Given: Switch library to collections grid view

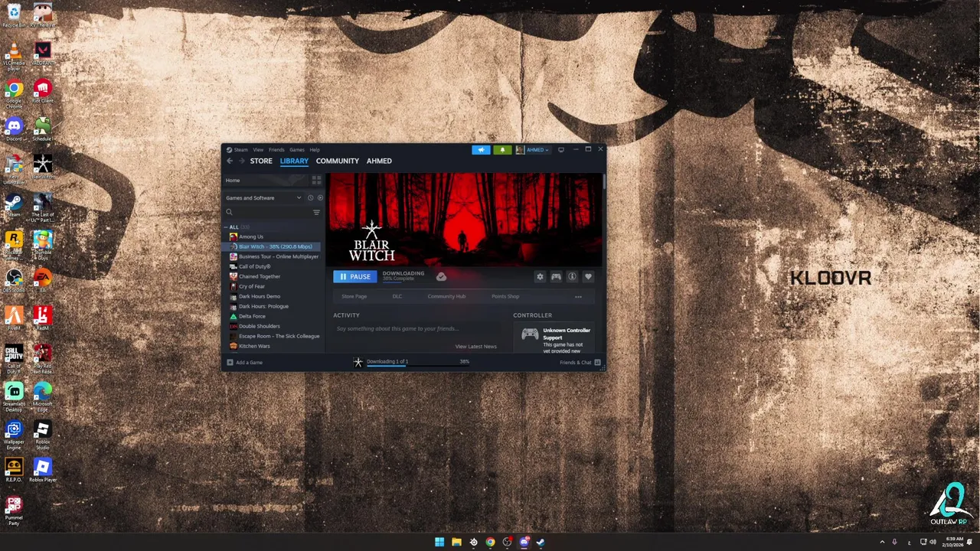Looking at the screenshot, I should coord(316,180).
